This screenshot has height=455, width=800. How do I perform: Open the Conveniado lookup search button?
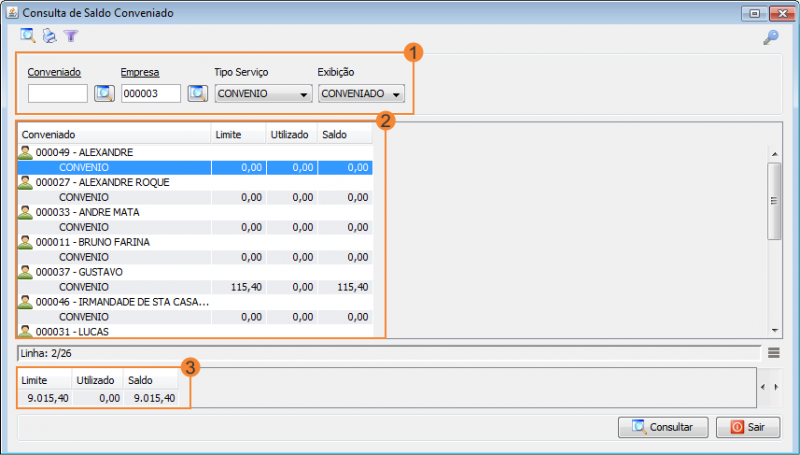(x=104, y=94)
